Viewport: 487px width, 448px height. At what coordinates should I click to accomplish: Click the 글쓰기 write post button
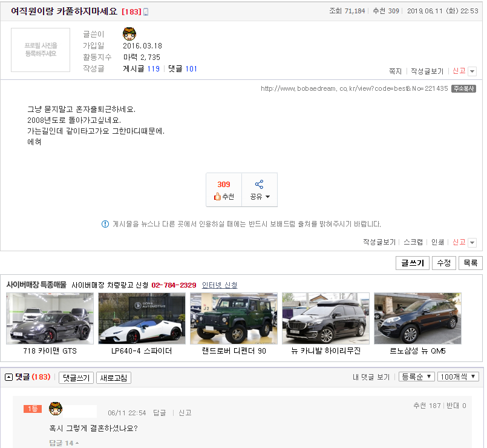(413, 263)
